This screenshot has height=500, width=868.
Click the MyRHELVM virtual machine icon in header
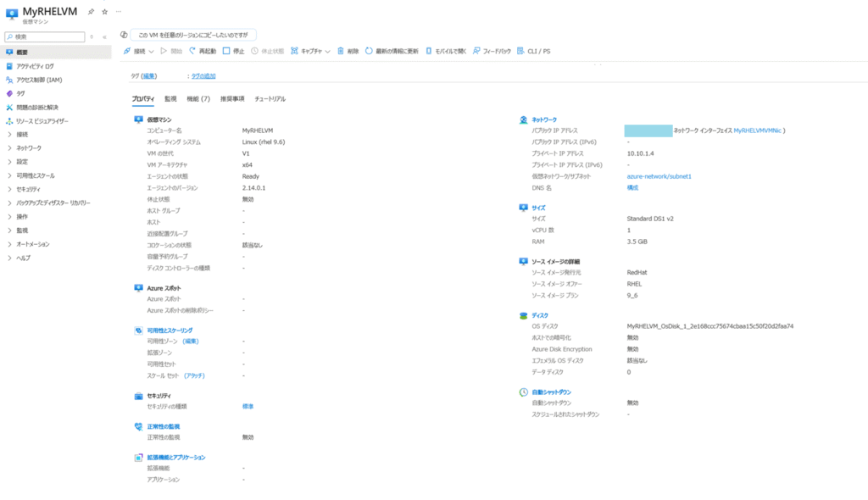tap(12, 14)
